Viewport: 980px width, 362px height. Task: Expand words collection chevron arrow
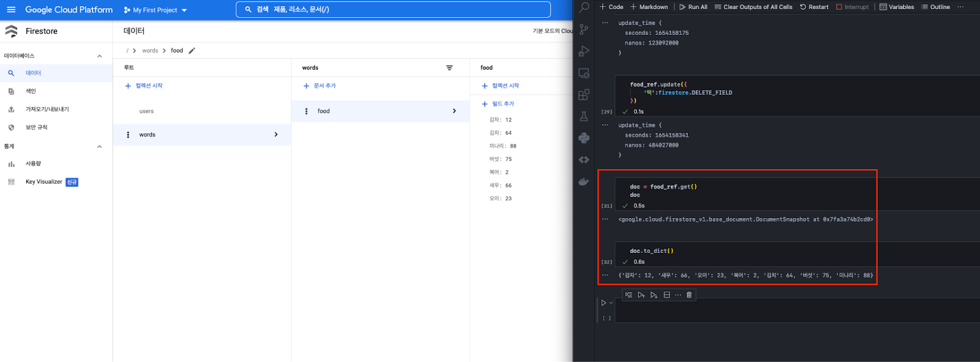tap(276, 135)
